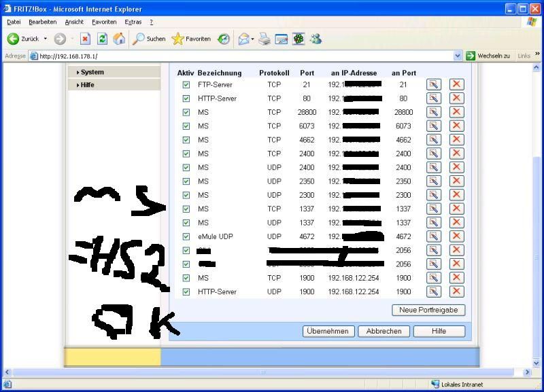Apply changes with the Übernehmen button
The image size is (544, 392).
(x=328, y=332)
